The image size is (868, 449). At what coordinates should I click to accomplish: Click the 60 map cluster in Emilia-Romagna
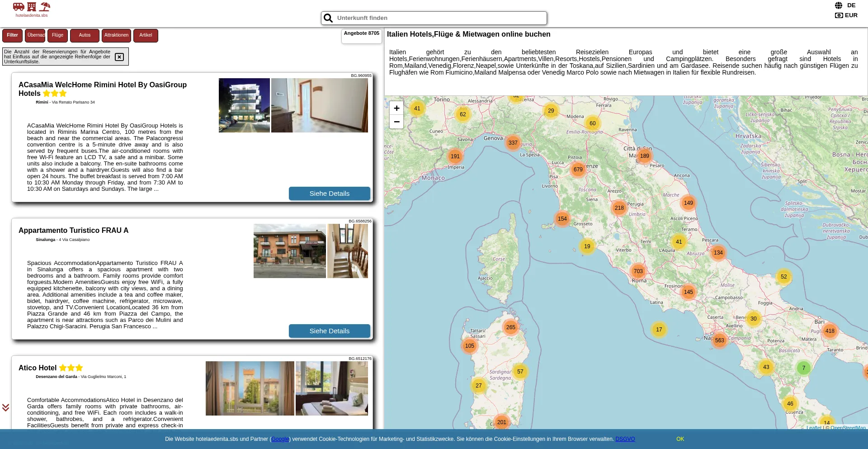[593, 123]
